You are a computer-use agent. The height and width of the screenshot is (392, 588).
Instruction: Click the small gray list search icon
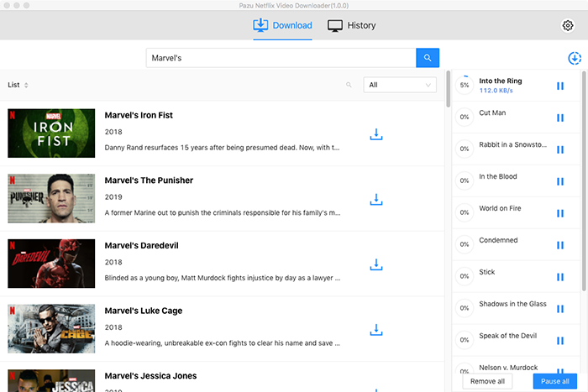[349, 85]
